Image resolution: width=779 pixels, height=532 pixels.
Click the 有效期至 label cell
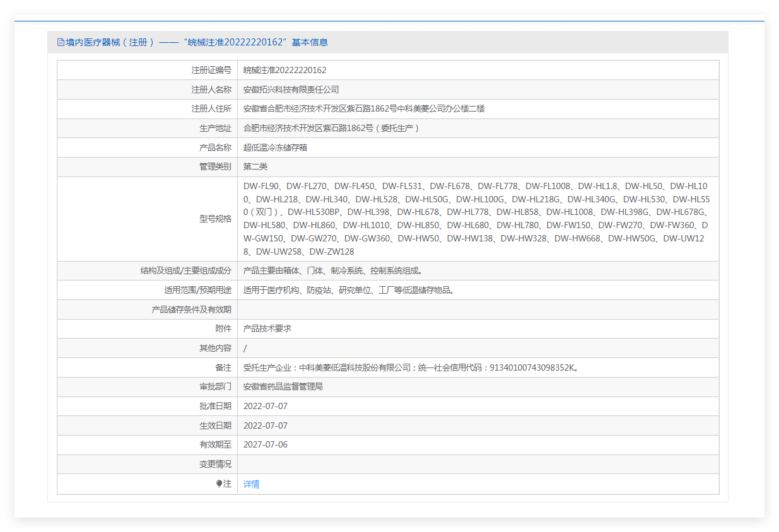pyautogui.click(x=148, y=444)
